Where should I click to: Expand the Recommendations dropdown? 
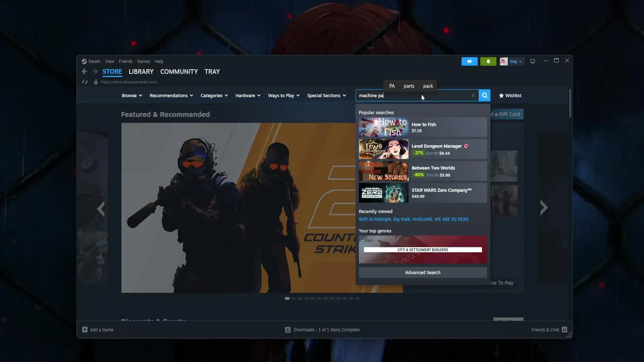(172, 96)
